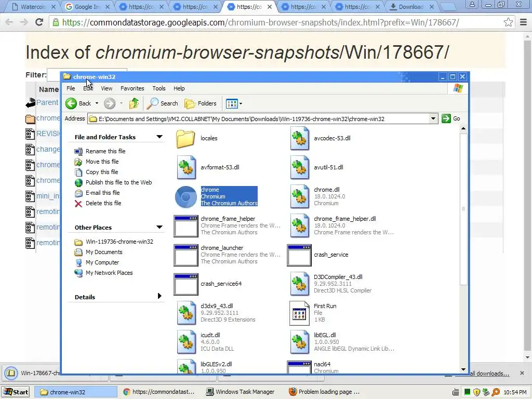Open the Back history dropdown arrow
This screenshot has height=399, width=532.
[97, 103]
